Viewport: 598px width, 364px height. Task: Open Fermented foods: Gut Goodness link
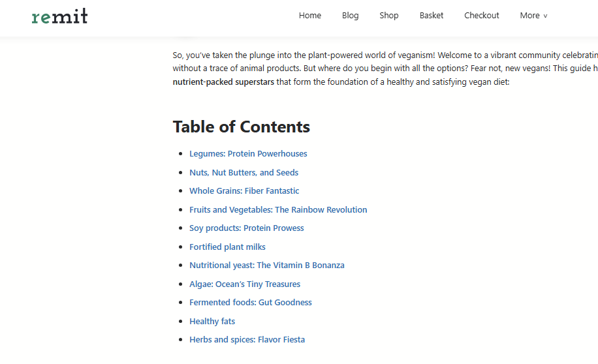pyautogui.click(x=251, y=302)
